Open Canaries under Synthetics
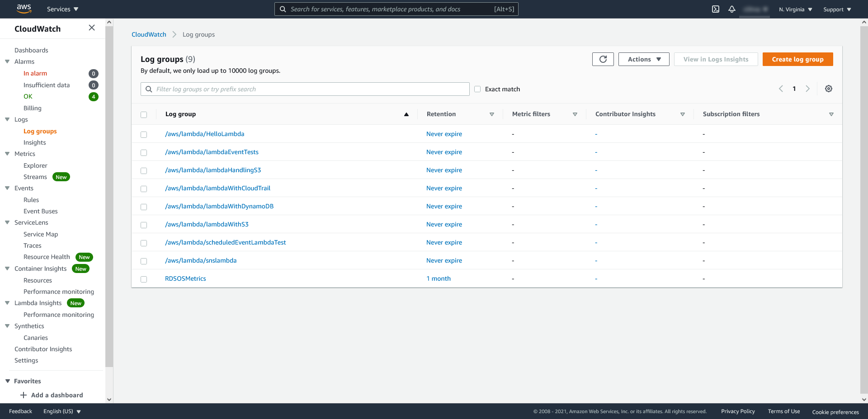868x419 pixels. (x=36, y=338)
